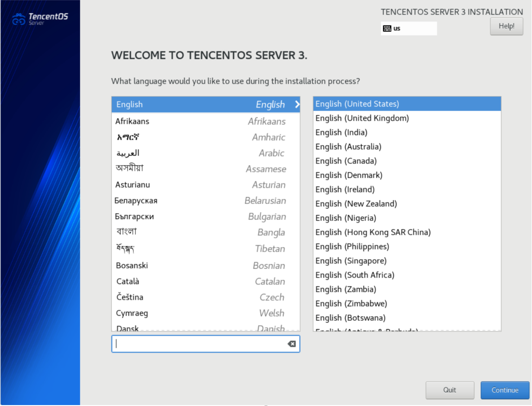Choose English (Singapore) locale
The height and width of the screenshot is (406, 532).
click(407, 260)
